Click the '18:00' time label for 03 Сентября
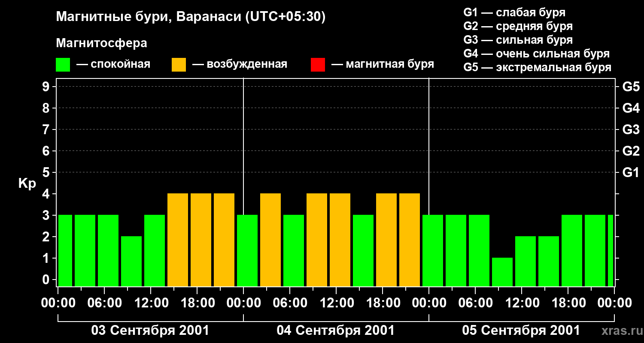This screenshot has width=644, height=343. click(197, 303)
